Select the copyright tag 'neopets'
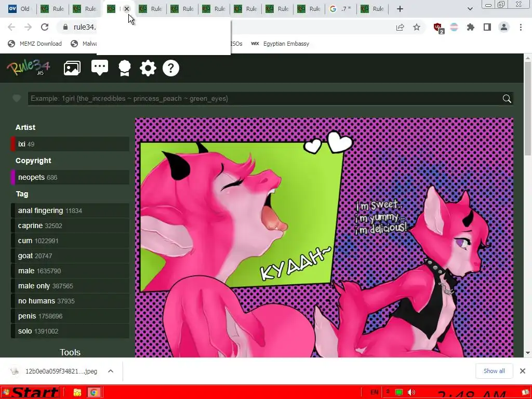Image resolution: width=532 pixels, height=399 pixels. pyautogui.click(x=70, y=177)
